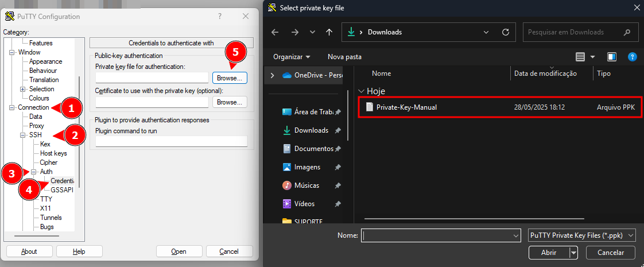The image size is (644, 267).
Task: Go up one folder level
Action: pos(329,32)
